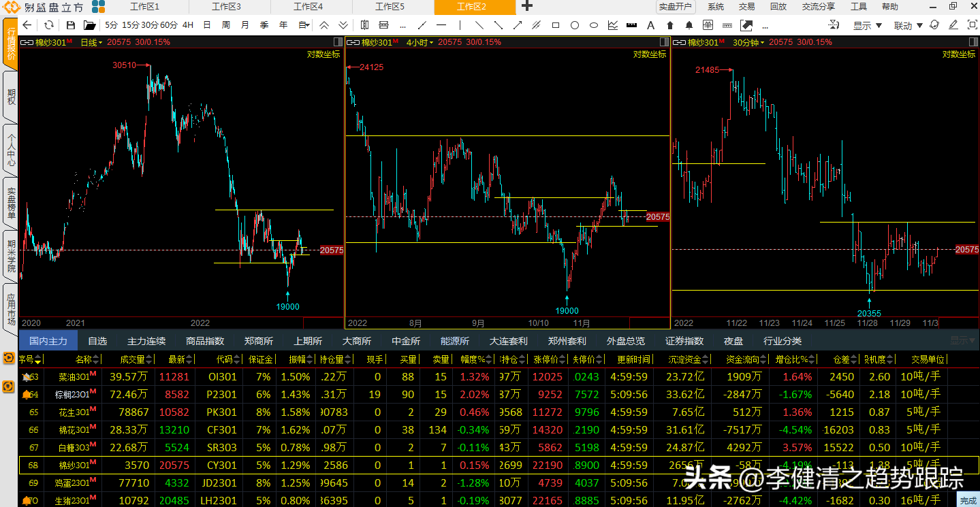The image size is (980, 507).
Task: Expand the 显示 dropdown in toolbar
Action: coord(868,26)
